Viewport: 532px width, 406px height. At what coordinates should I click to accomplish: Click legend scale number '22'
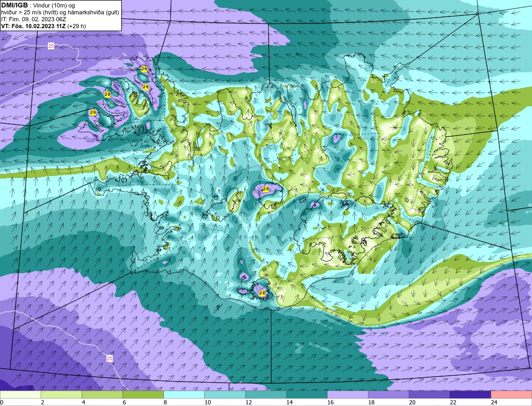coord(453,402)
